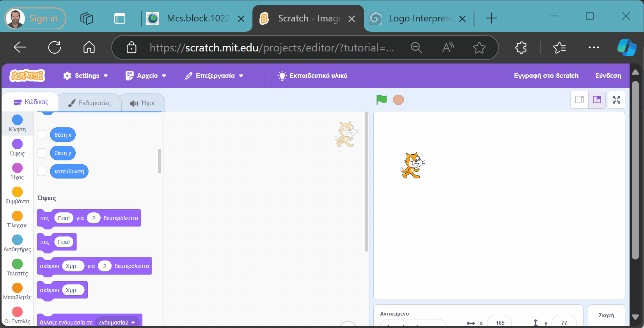The height and width of the screenshot is (328, 644).
Task: Select the Τελεστές blocks category
Action: [x=18, y=268]
